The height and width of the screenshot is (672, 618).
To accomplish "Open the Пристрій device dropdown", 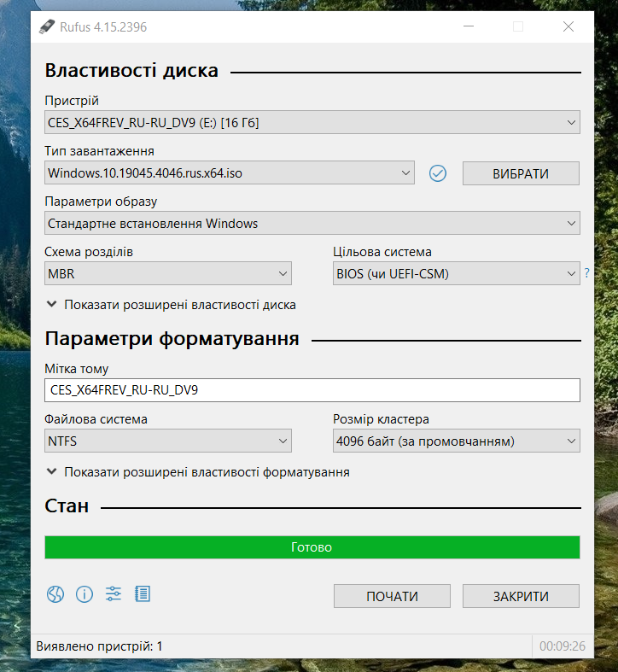I will 312,123.
